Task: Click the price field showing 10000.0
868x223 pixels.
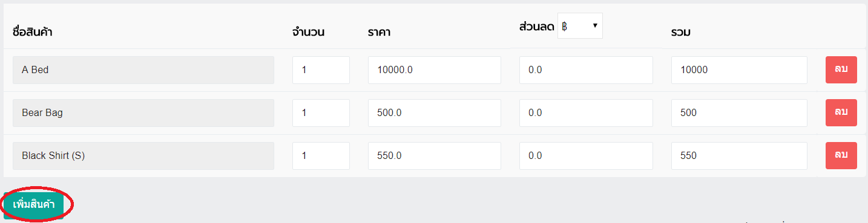Action: click(435, 70)
